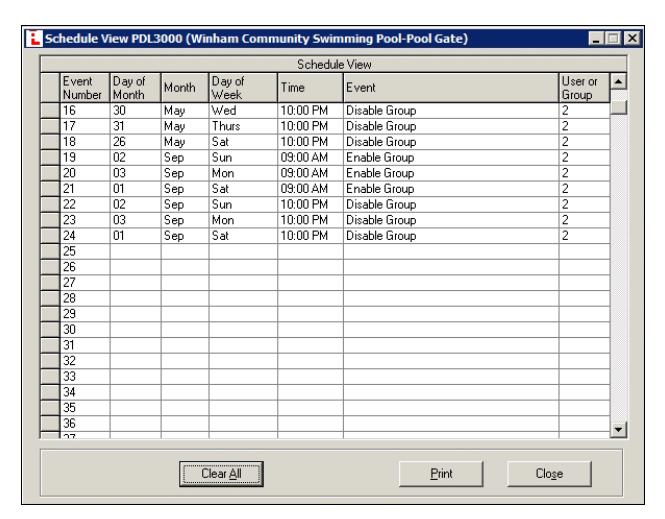
Task: Select the row header for event 19
Action: pyautogui.click(x=50, y=158)
